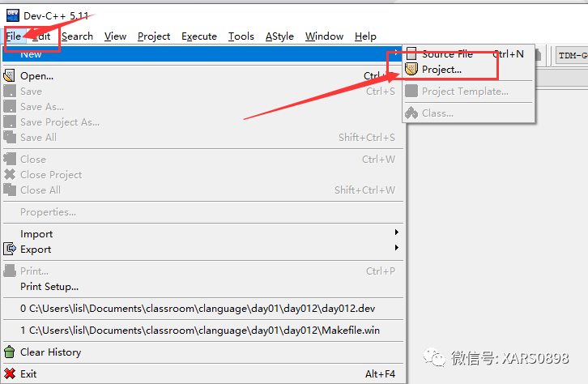Click the red Exit X icon
This screenshot has width=588, height=384.
click(10, 373)
